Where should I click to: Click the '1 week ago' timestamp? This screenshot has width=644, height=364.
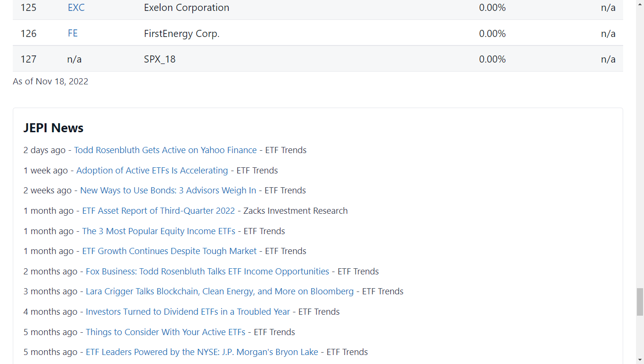pos(46,171)
